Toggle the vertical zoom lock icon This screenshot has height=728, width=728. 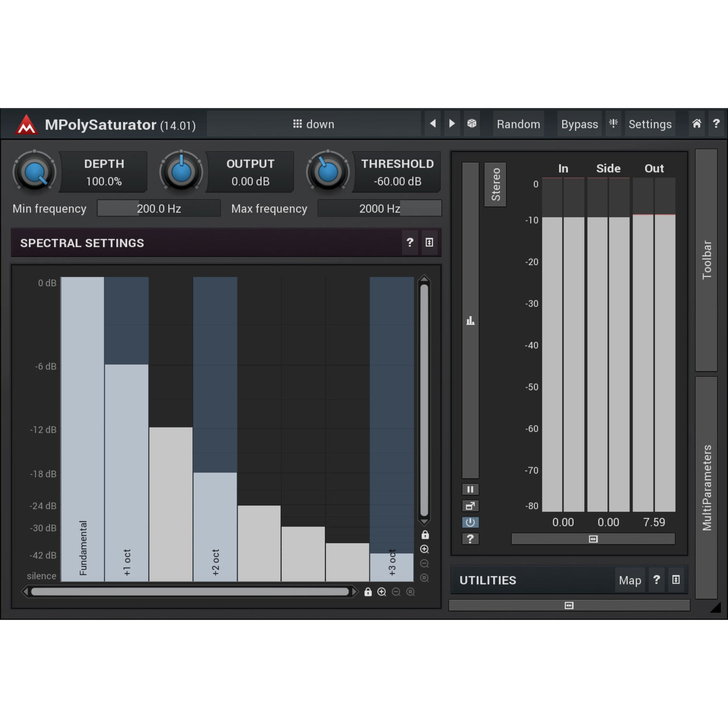pyautogui.click(x=425, y=535)
